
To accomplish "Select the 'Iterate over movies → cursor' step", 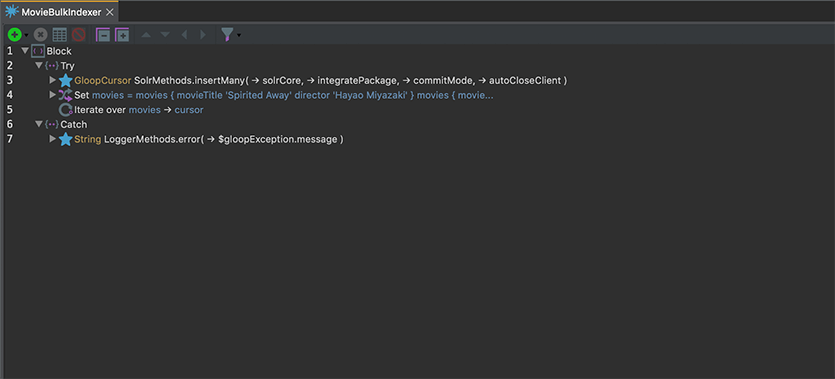I will 139,110.
